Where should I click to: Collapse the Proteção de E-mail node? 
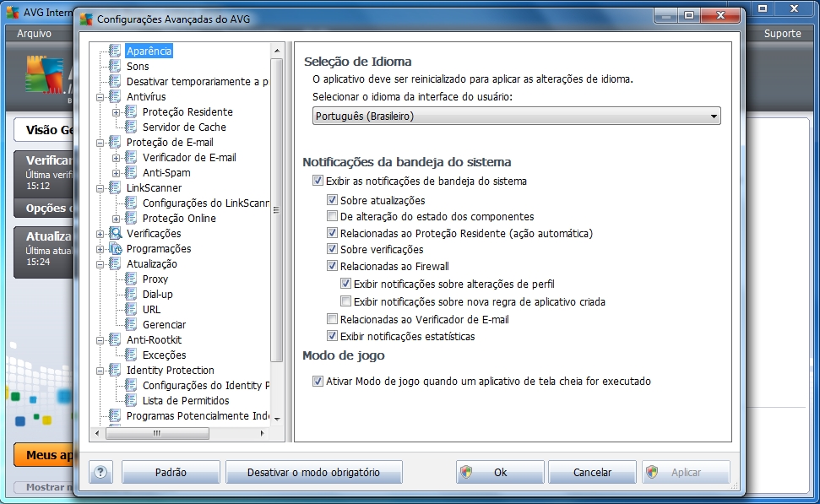point(100,143)
